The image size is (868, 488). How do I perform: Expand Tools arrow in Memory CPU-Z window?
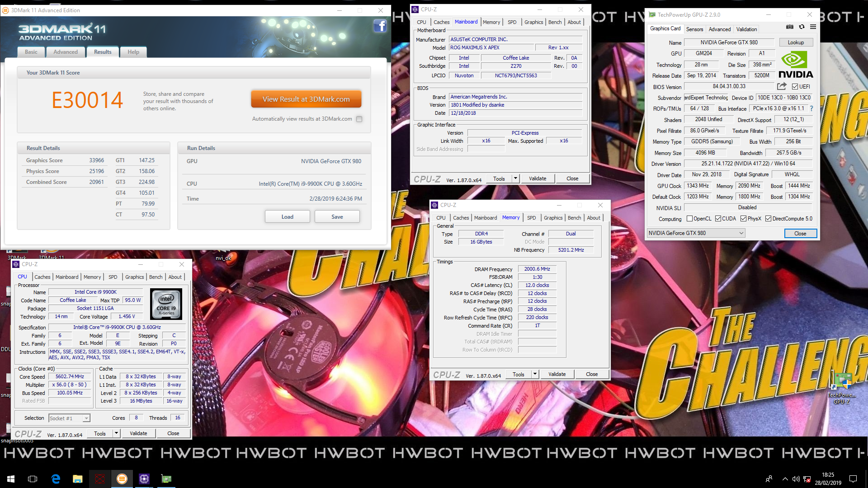click(x=535, y=374)
